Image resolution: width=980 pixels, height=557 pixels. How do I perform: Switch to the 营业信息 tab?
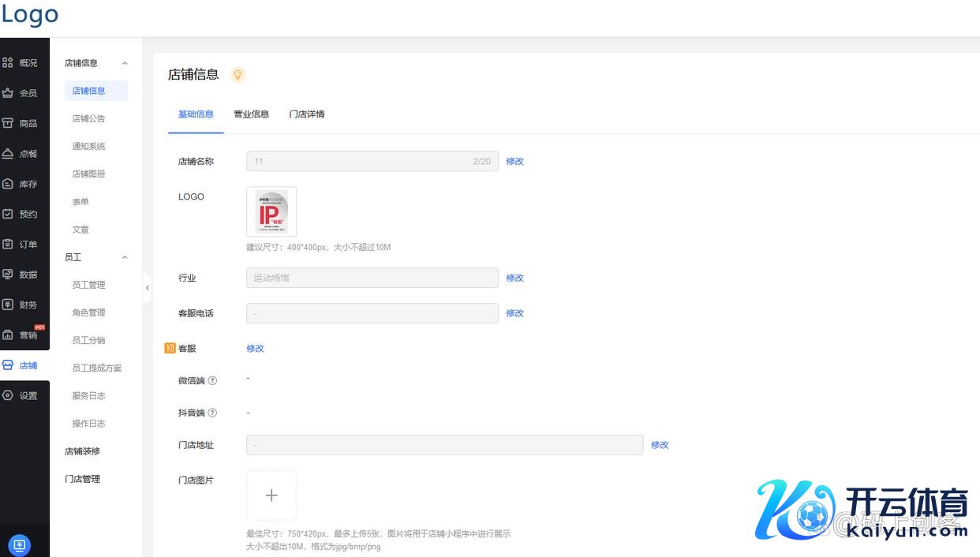pyautogui.click(x=251, y=114)
